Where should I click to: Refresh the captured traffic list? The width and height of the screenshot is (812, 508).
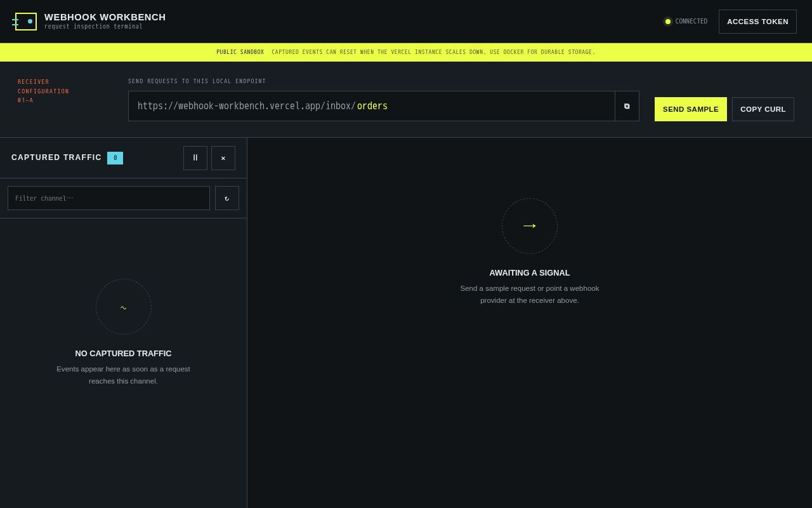pos(227,198)
